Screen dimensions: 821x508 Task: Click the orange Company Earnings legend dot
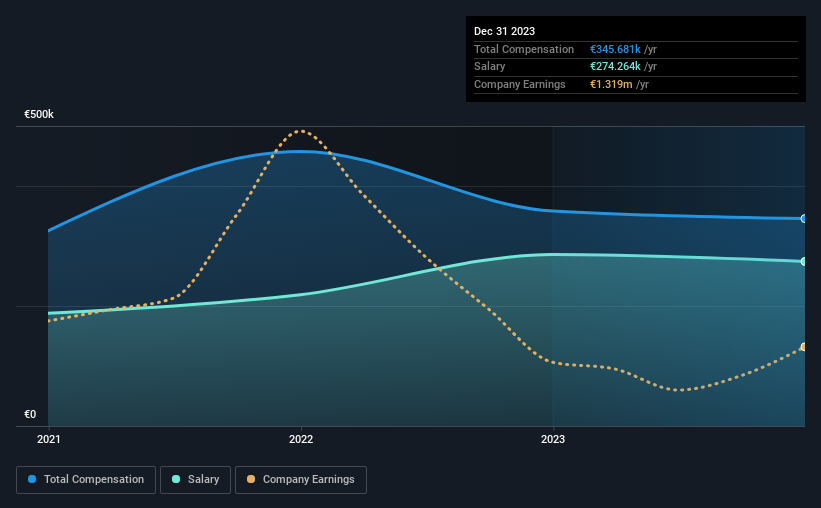tap(251, 479)
